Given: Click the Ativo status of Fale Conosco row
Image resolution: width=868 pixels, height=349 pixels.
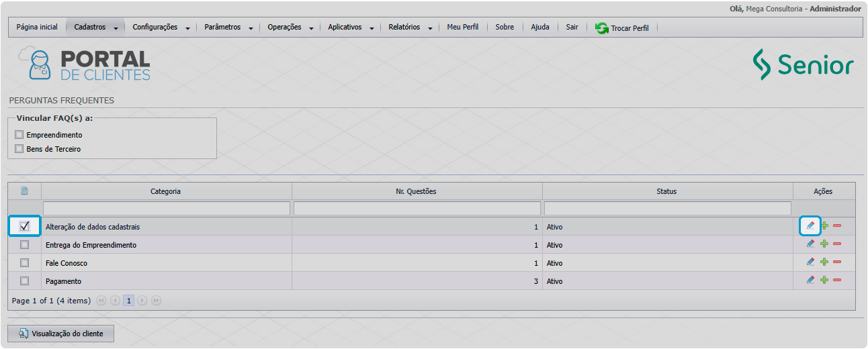Looking at the screenshot, I should pyautogui.click(x=555, y=263).
